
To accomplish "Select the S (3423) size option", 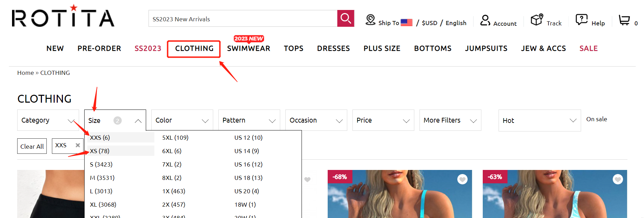I will (101, 164).
